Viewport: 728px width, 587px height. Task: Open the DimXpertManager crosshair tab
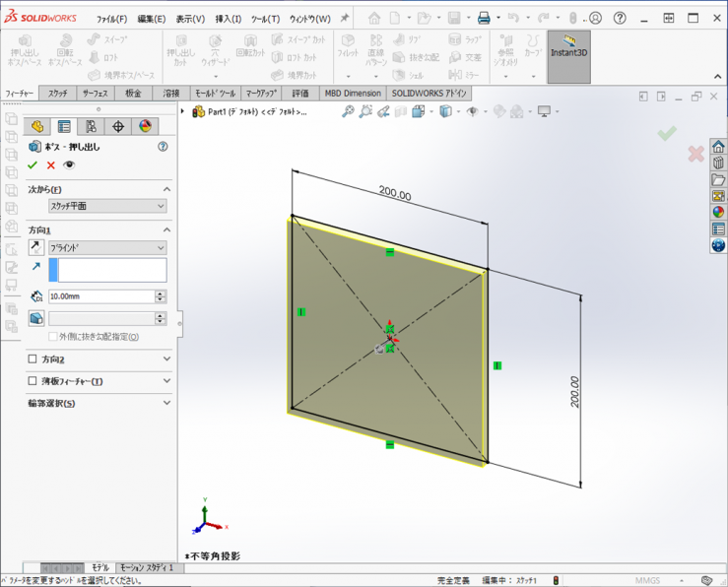[118, 126]
